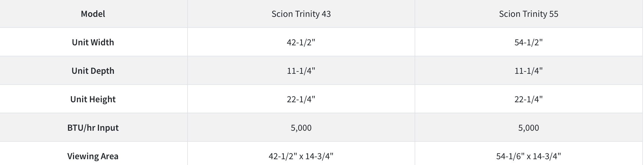Click viewing area 42-1/2" x 14-3/4"
The width and height of the screenshot is (644, 165).
click(x=301, y=156)
